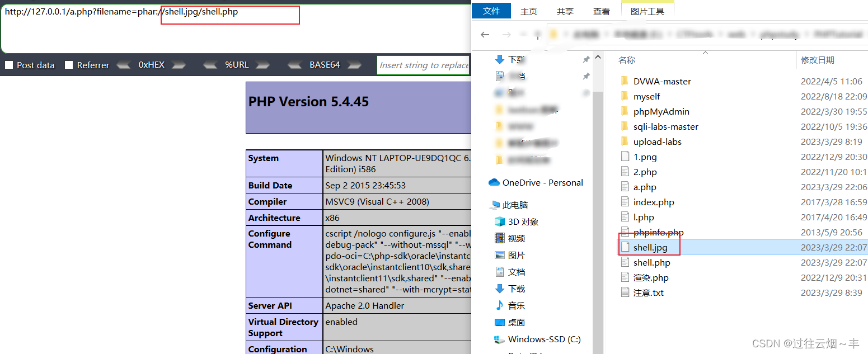Open OneDrive - Personal from the sidebar
This screenshot has height=354, width=868.
[x=541, y=182]
